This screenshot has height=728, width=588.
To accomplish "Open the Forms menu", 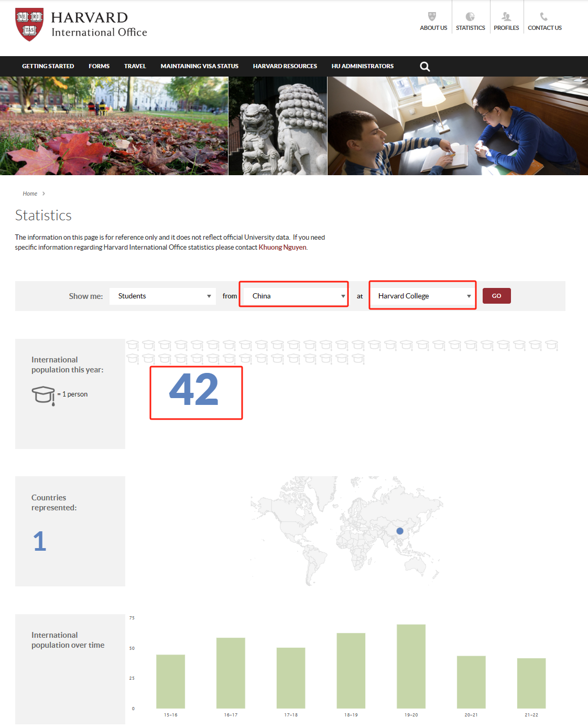I will [99, 66].
